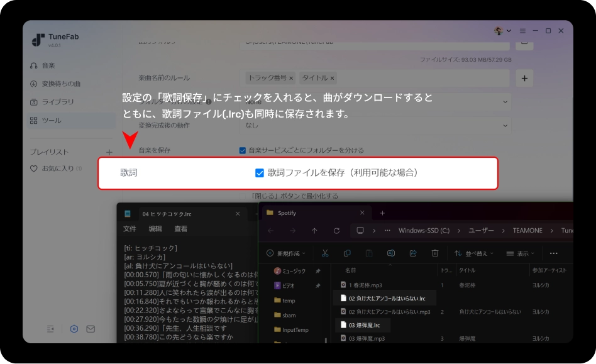Click + to create a new playlist
This screenshot has height=364, width=596.
coord(109,152)
